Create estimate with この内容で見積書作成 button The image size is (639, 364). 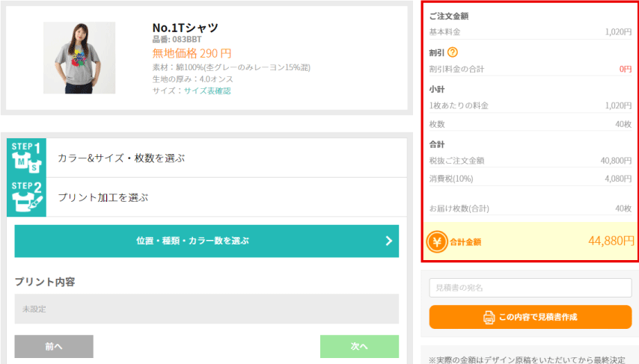click(531, 317)
